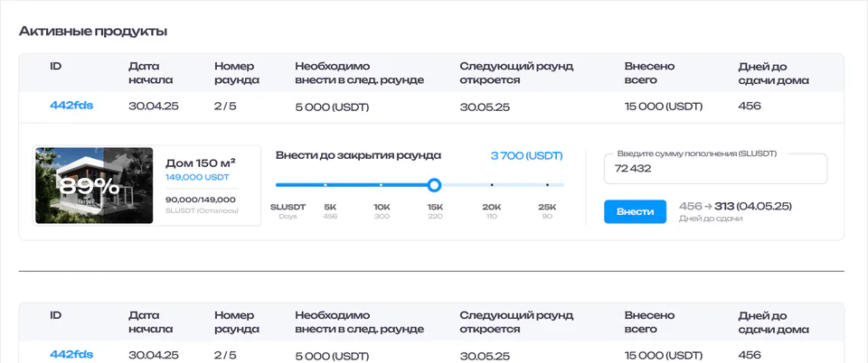Click the 25K label under the slider
This screenshot has height=363, width=868.
547,207
